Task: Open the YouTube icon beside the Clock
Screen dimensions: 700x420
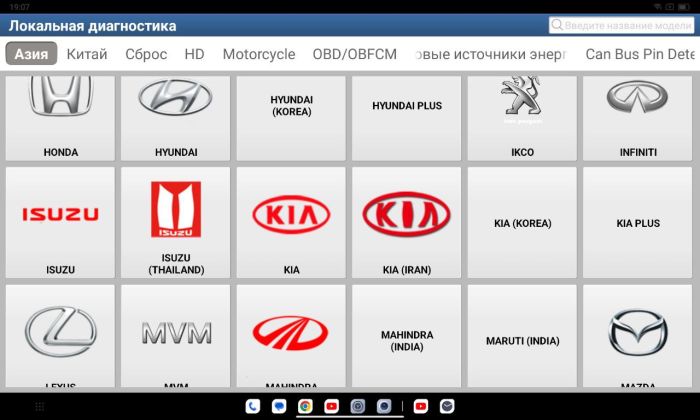Action: [x=421, y=406]
